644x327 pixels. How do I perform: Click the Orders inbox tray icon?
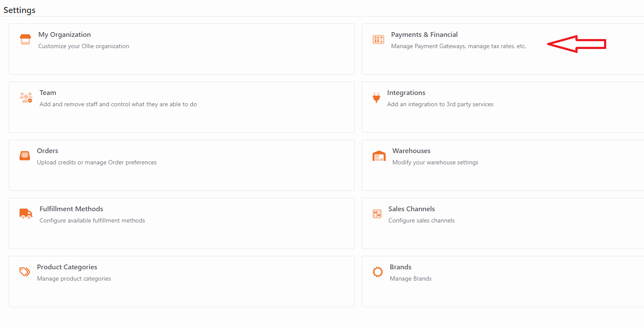click(25, 156)
